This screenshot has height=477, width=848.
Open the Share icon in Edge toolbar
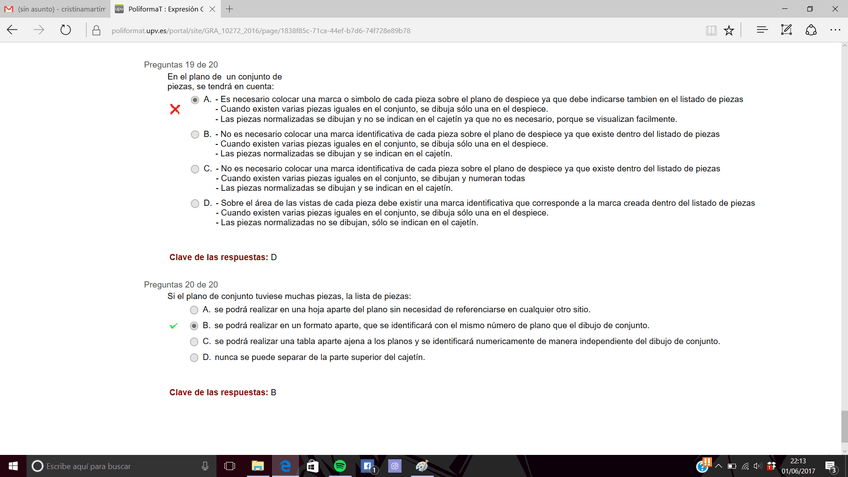tap(810, 30)
